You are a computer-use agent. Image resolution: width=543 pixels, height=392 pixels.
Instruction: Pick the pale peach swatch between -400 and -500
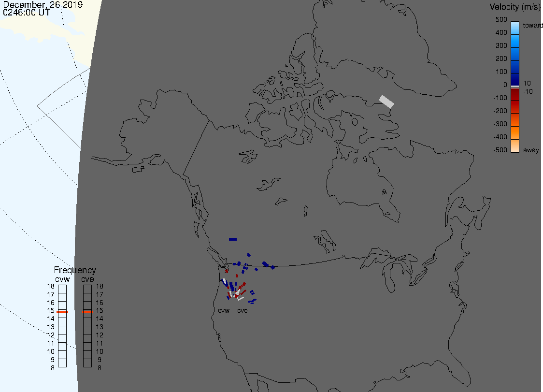515,146
